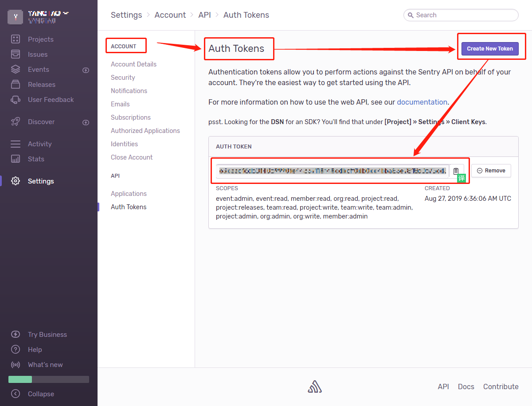
Task: Click the organization avatar in the sidebar
Action: pos(16,17)
